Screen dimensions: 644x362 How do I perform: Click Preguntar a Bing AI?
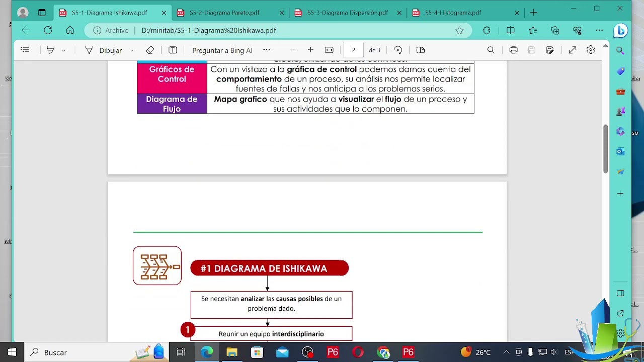(222, 50)
